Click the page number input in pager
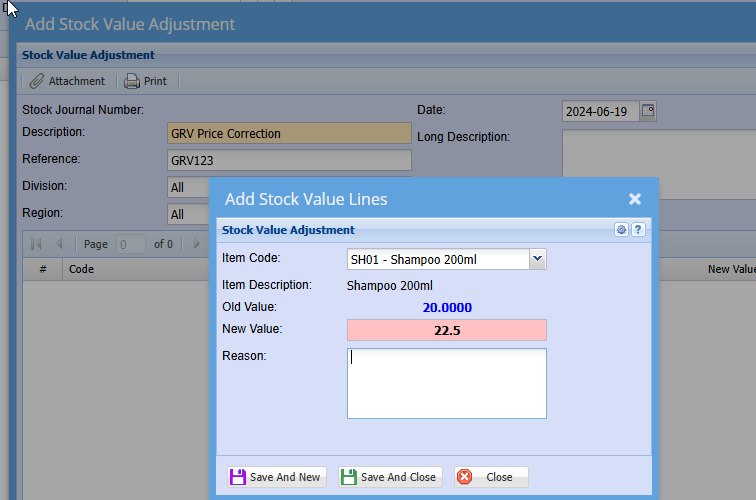This screenshot has width=756, height=500. click(x=131, y=244)
